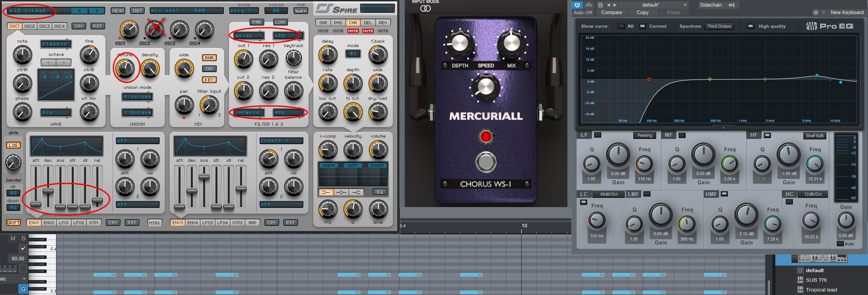This screenshot has width=868, height=295.
Task: Raise the oscillator octave with the up arrow
Action: point(64,62)
